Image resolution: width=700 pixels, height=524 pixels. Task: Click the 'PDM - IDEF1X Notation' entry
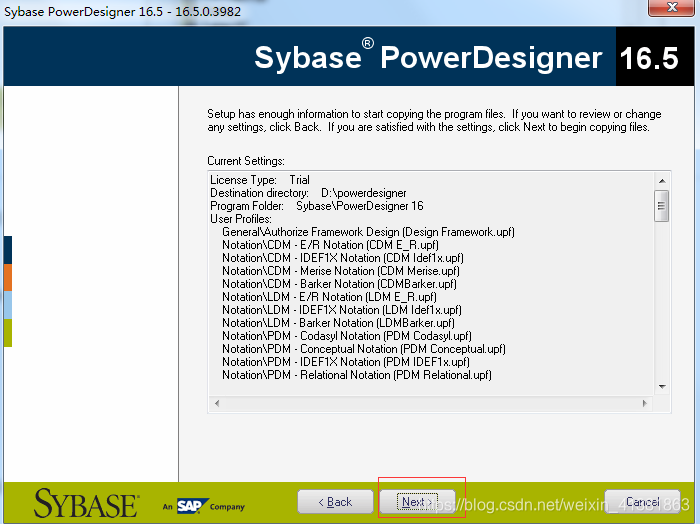click(x=346, y=362)
